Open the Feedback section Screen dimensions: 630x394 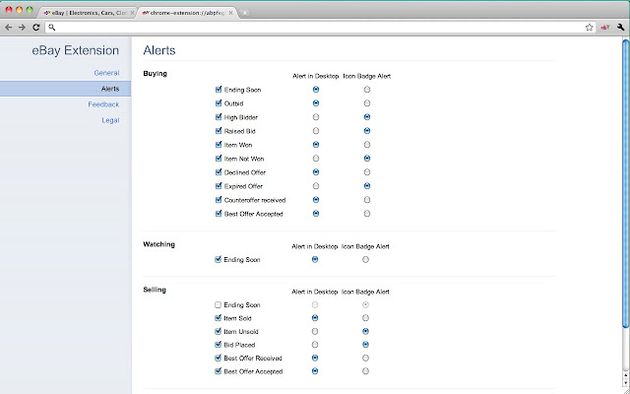(x=104, y=104)
